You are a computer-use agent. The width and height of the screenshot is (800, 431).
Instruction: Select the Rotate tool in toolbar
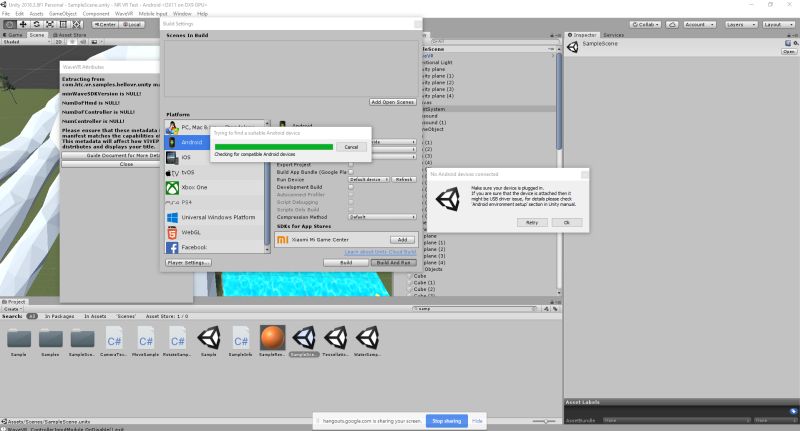click(x=36, y=24)
